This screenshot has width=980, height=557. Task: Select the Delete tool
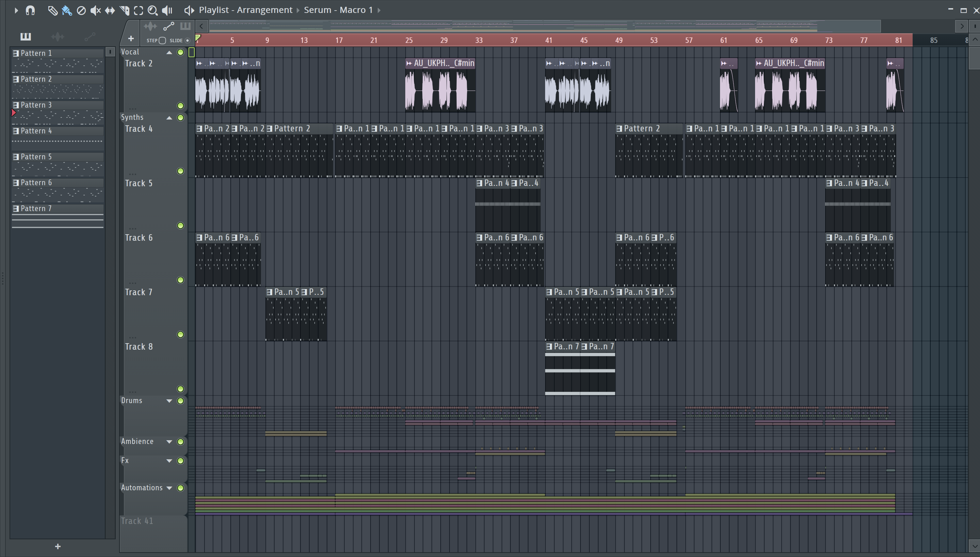click(x=81, y=10)
